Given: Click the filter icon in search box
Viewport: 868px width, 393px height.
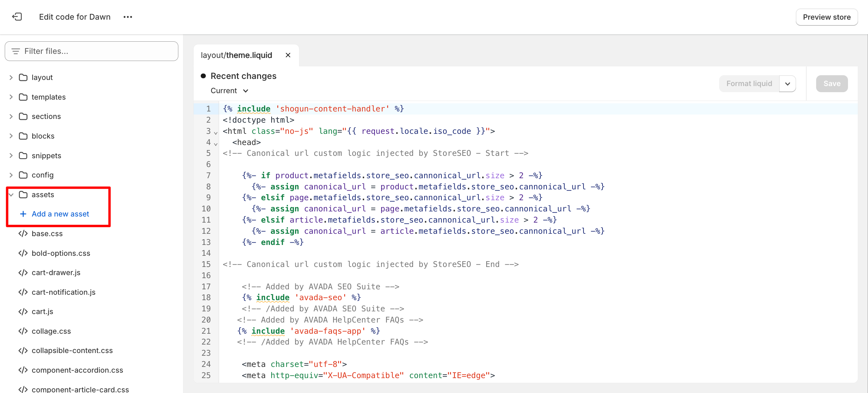Looking at the screenshot, I should [16, 51].
